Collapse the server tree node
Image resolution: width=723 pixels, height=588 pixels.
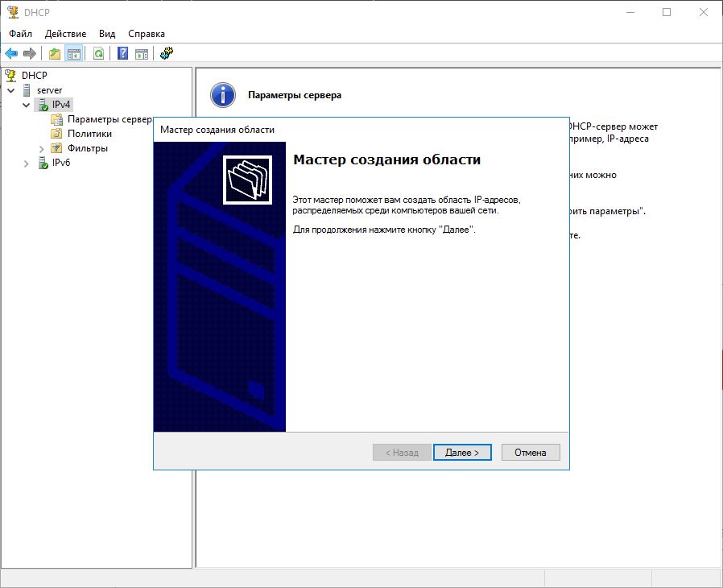pos(10,90)
